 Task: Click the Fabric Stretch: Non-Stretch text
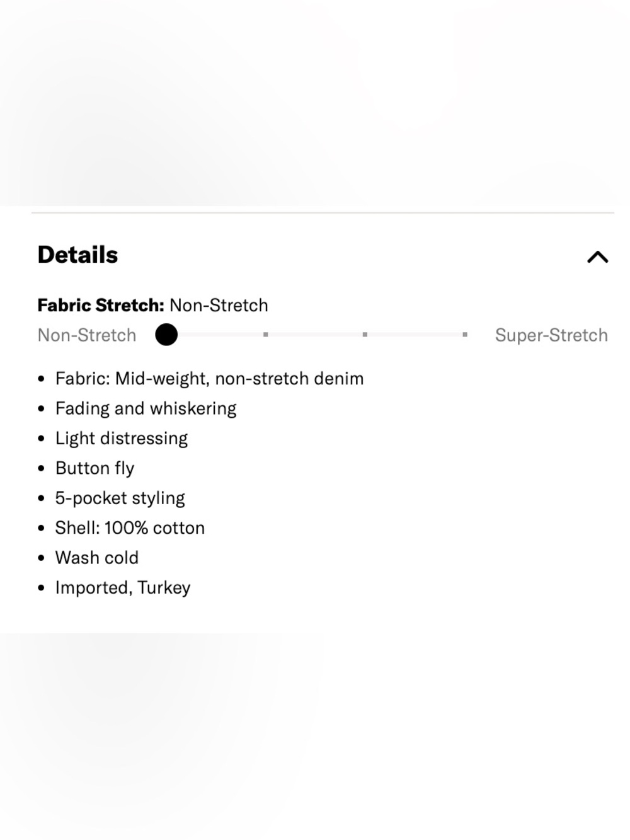[153, 305]
